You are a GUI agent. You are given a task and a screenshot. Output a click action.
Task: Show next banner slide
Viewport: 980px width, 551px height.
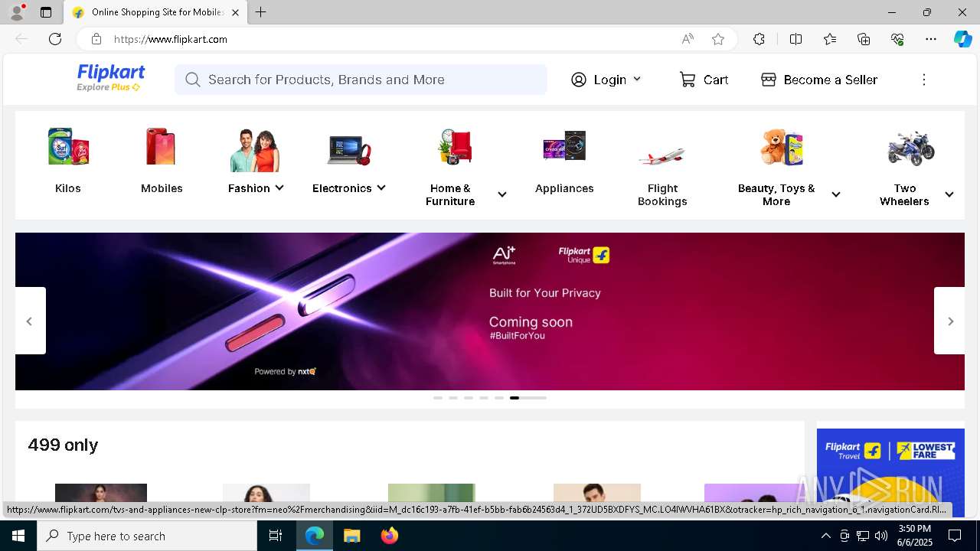click(x=950, y=321)
